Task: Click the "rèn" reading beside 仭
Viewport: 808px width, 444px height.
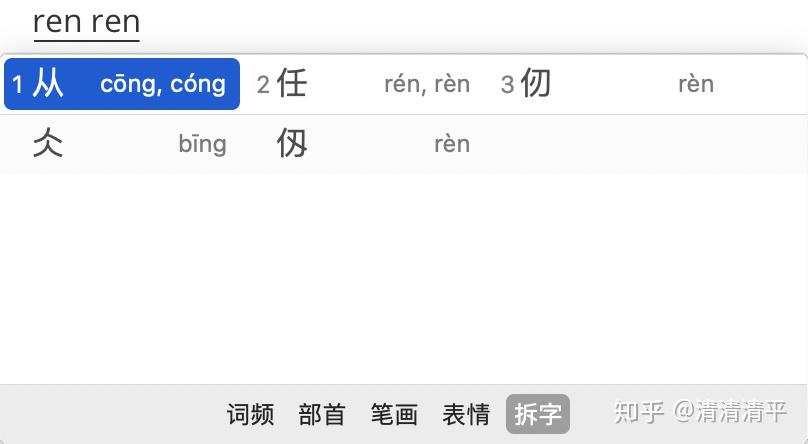Action: pyautogui.click(x=452, y=144)
